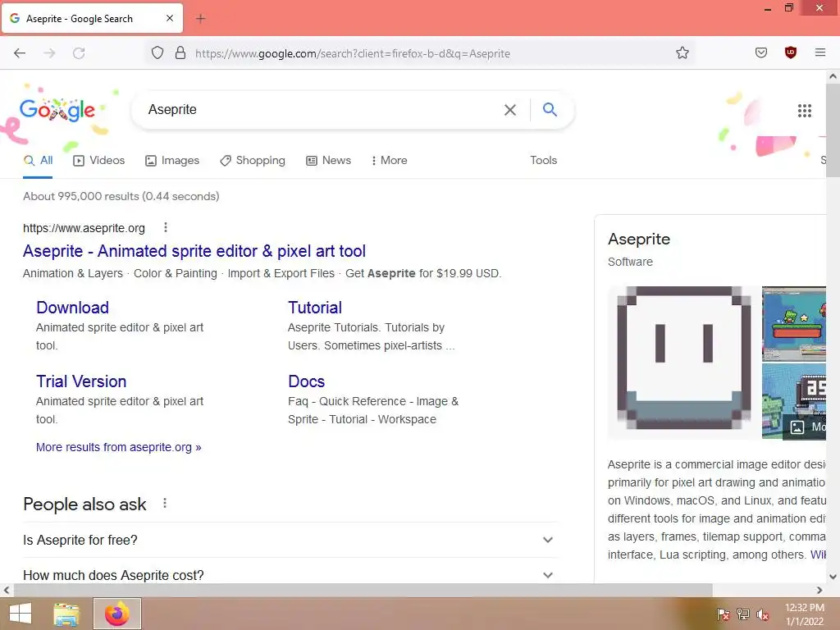Open the Google apps grid icon
The width and height of the screenshot is (840, 630).
[804, 111]
